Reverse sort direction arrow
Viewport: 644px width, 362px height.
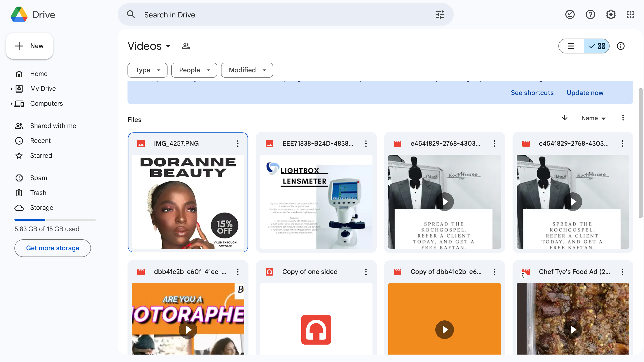564,118
